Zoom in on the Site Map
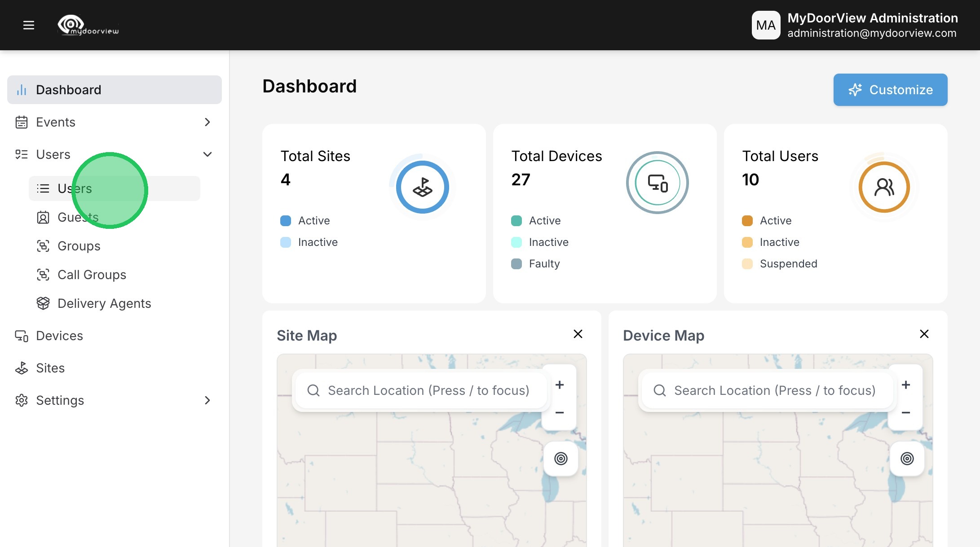 coord(560,385)
